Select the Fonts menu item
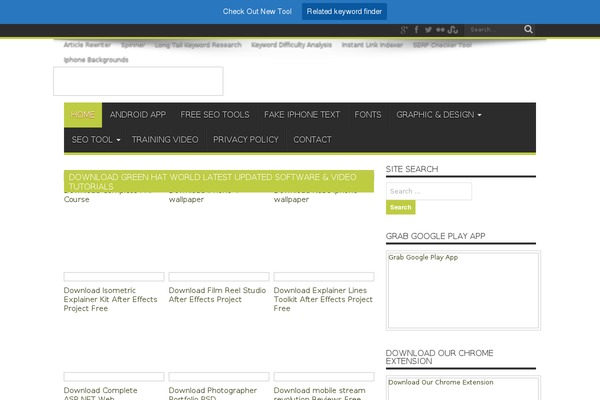 click(x=368, y=115)
